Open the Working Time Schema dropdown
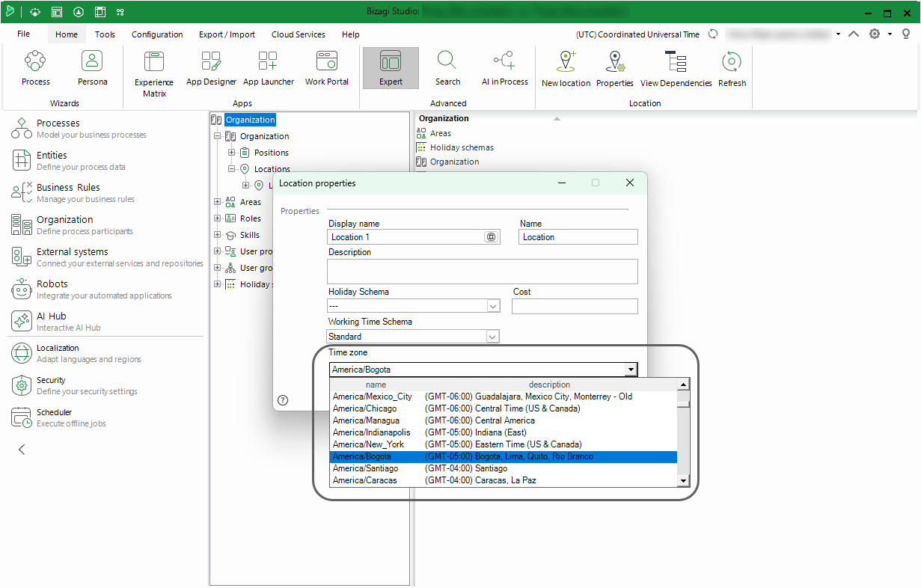 492,337
